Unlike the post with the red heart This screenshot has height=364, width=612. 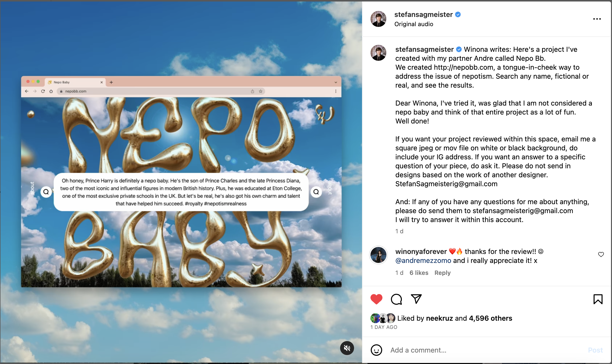tap(376, 299)
